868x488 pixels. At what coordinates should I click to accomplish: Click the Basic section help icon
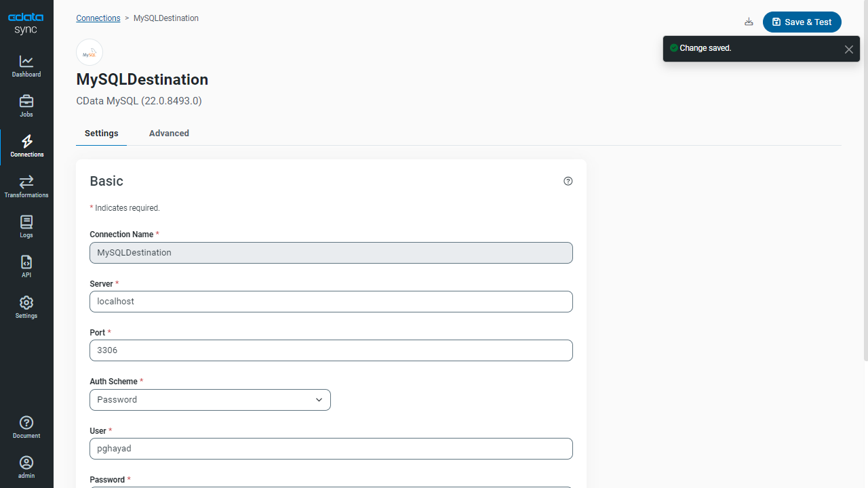point(568,181)
